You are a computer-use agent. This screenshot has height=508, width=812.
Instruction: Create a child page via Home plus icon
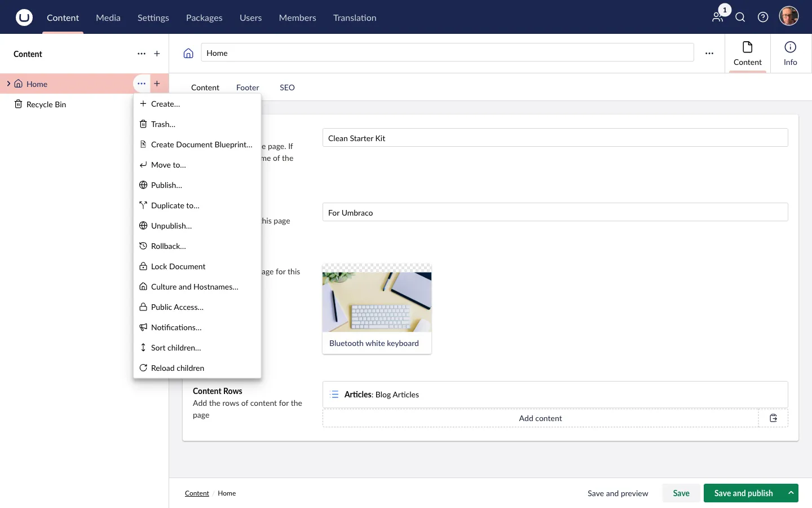157,84
